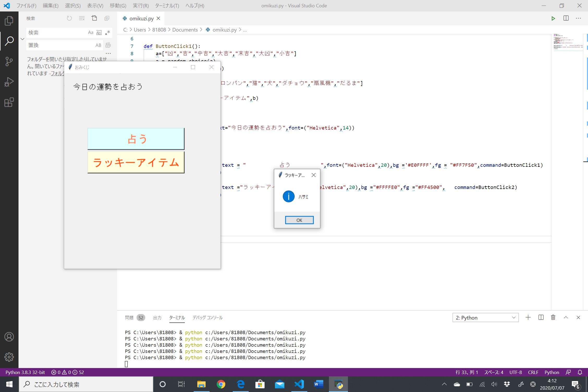Kill the terminal with trash icon
Screen dimensions: 588x392
point(553,317)
